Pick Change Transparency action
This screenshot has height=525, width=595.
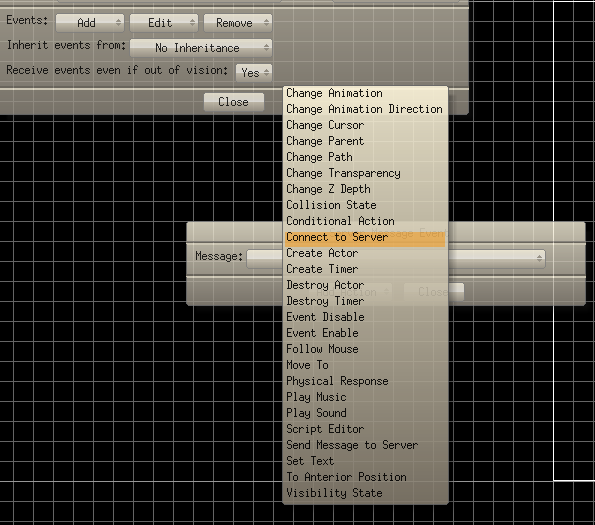tap(365, 173)
